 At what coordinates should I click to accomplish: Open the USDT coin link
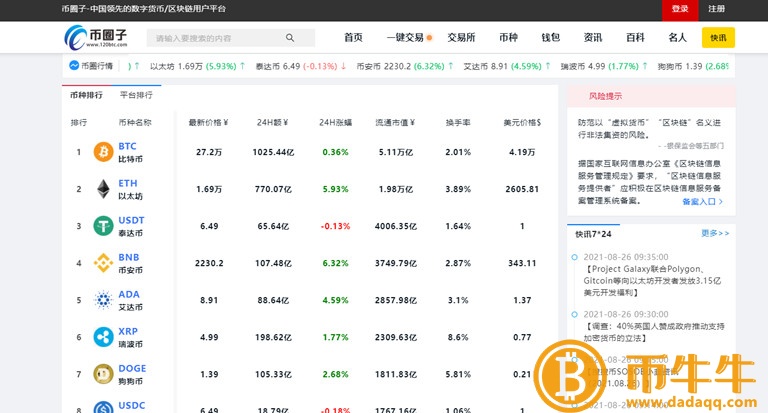pyautogui.click(x=131, y=220)
